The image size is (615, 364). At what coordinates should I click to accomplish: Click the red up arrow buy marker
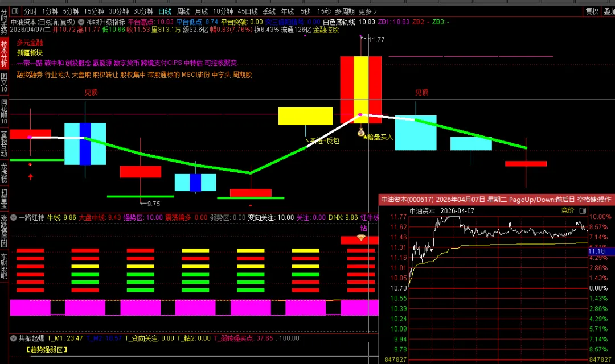(30, 177)
